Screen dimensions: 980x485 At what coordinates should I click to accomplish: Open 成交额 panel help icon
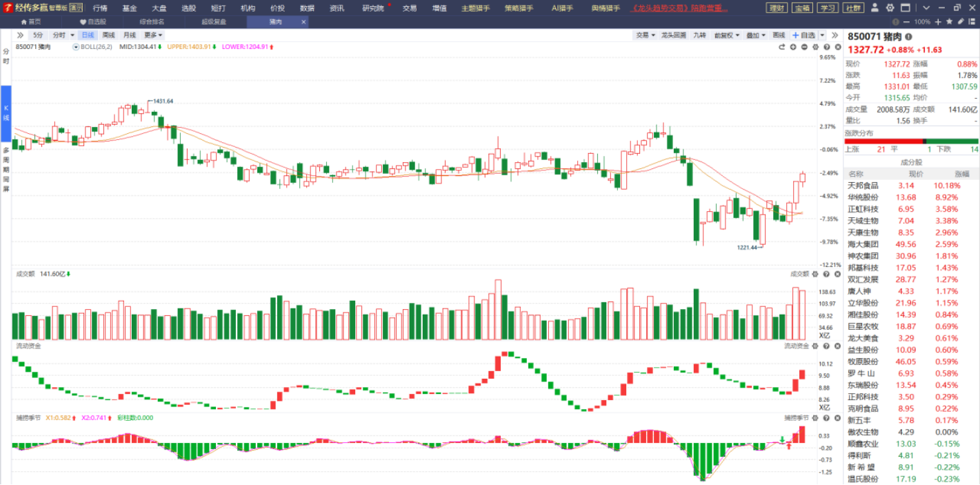click(x=826, y=274)
